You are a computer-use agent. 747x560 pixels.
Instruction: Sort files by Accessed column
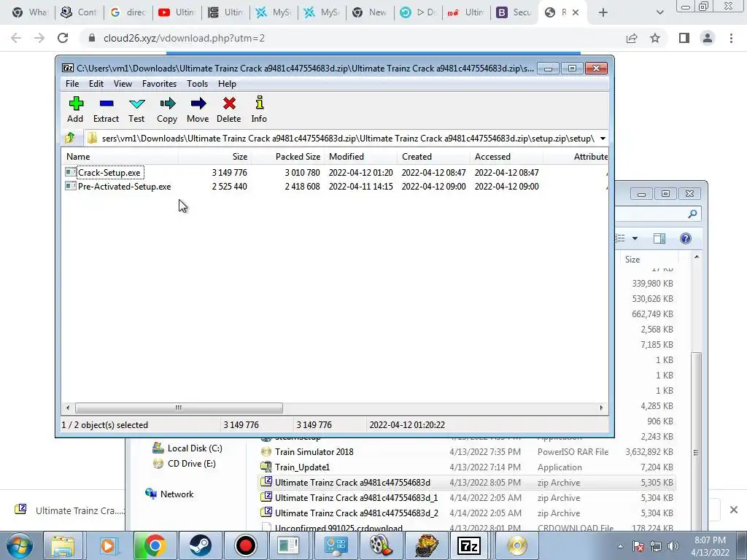[x=506, y=157]
